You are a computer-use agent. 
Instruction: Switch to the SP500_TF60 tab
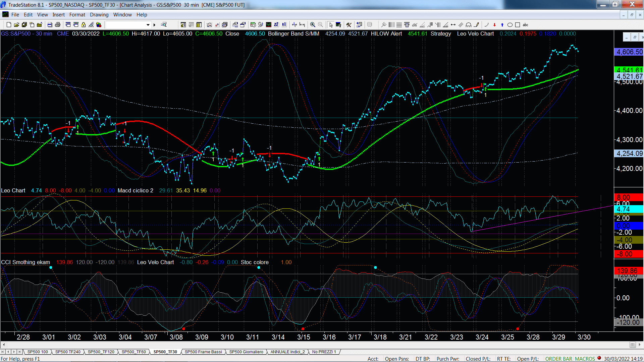133,352
